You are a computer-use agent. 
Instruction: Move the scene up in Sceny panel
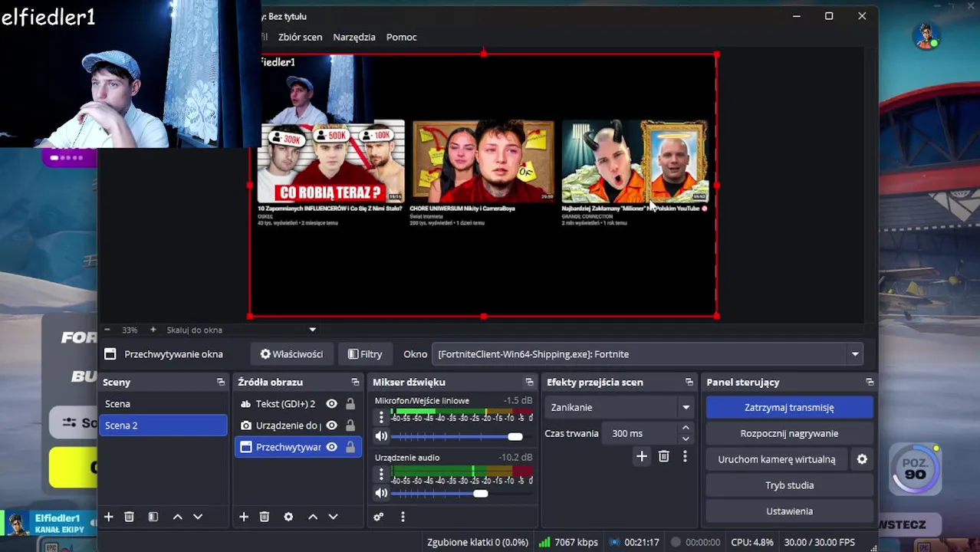(177, 517)
